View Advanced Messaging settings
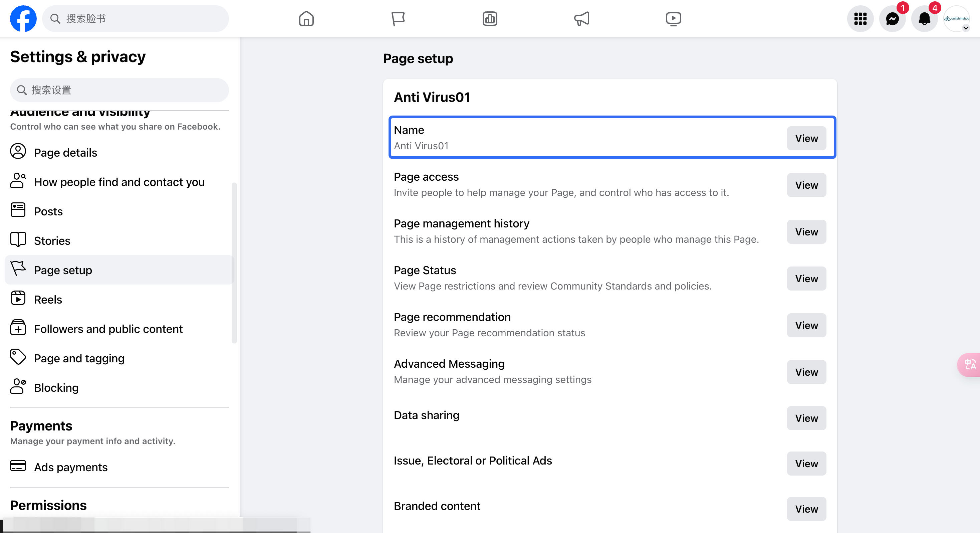 click(x=806, y=372)
